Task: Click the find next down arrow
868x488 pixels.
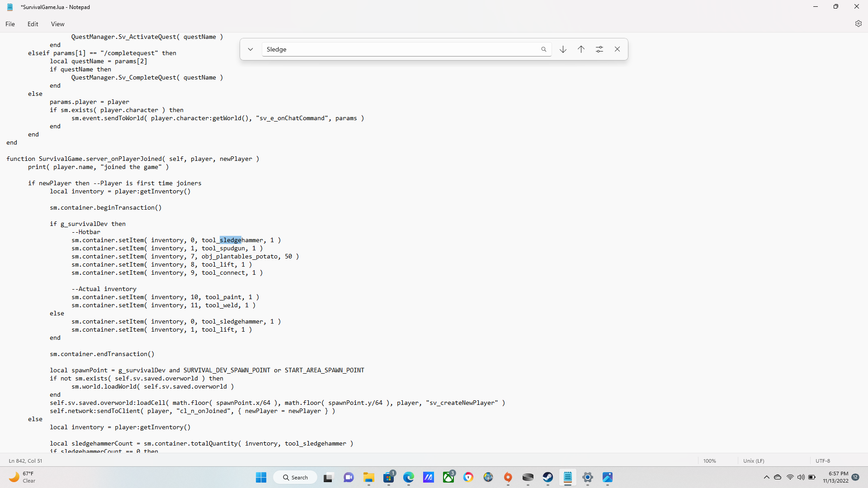Action: point(563,49)
